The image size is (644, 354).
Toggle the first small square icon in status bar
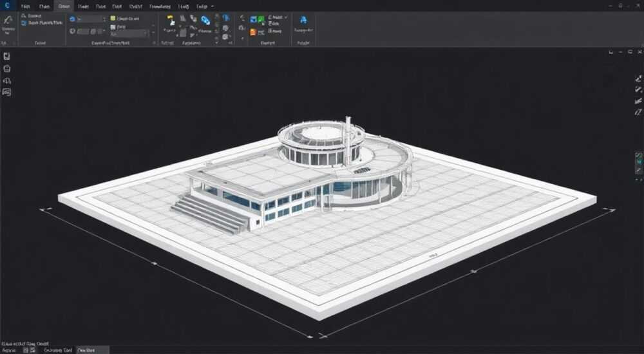pos(26,350)
